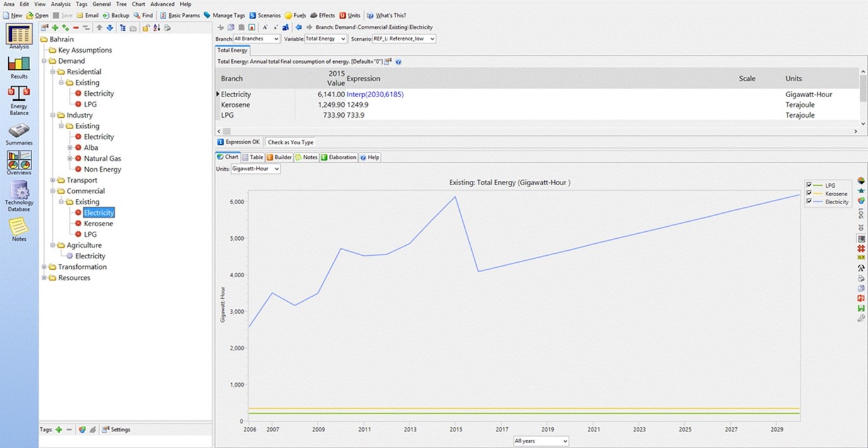Open the Scenario dropdown showing REF_L: Reference_low
868x448 pixels.
click(x=404, y=39)
